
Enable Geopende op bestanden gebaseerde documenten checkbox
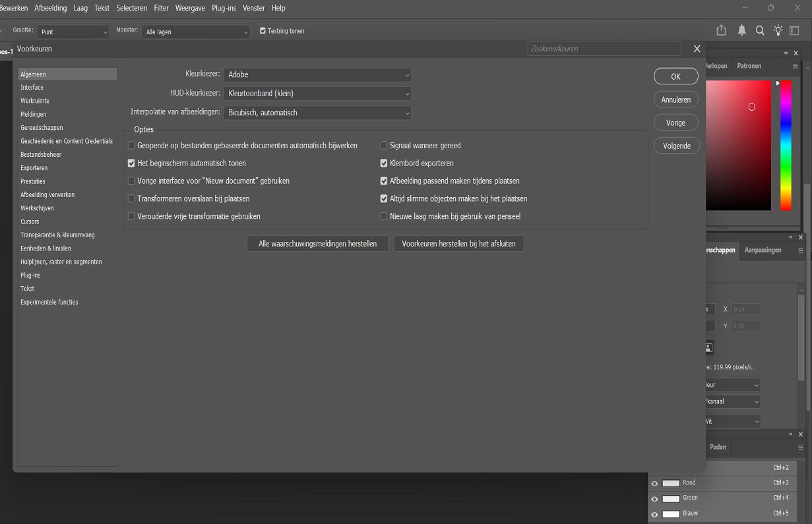coord(131,146)
